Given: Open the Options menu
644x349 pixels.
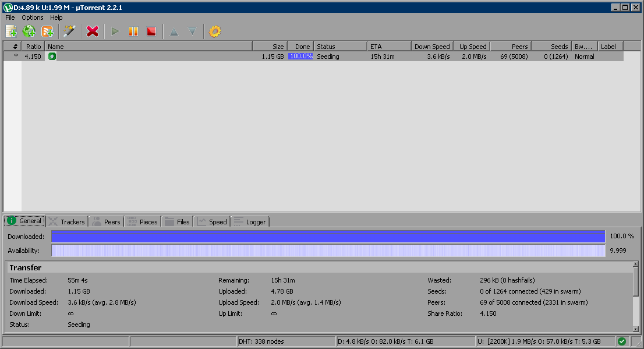Looking at the screenshot, I should (33, 17).
